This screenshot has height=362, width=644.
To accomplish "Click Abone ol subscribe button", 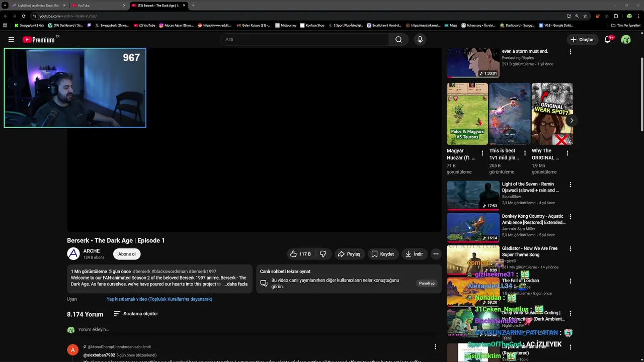I will (x=127, y=254).
